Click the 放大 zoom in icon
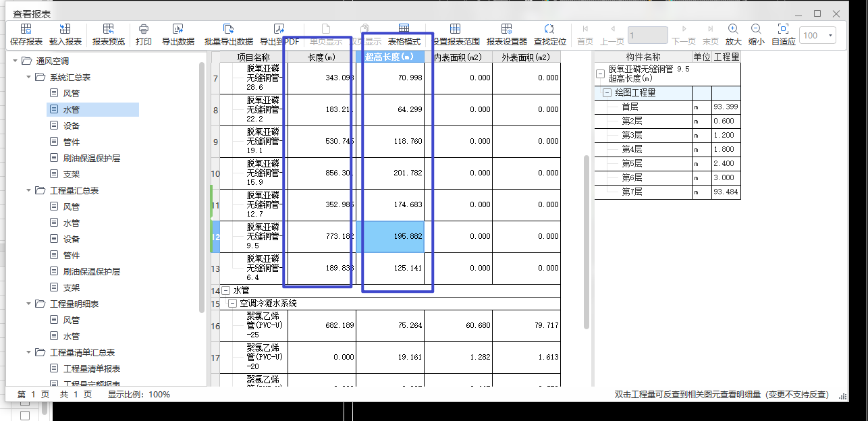The height and width of the screenshot is (421, 868). (733, 29)
